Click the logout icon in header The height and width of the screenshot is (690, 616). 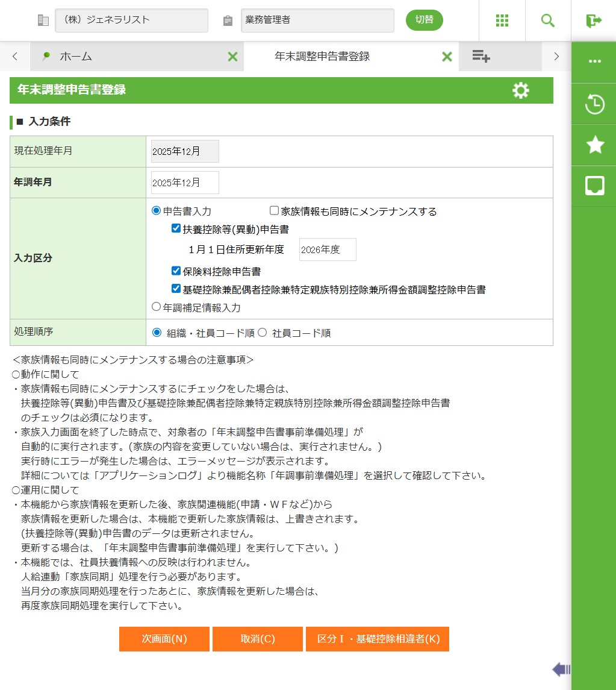594,20
